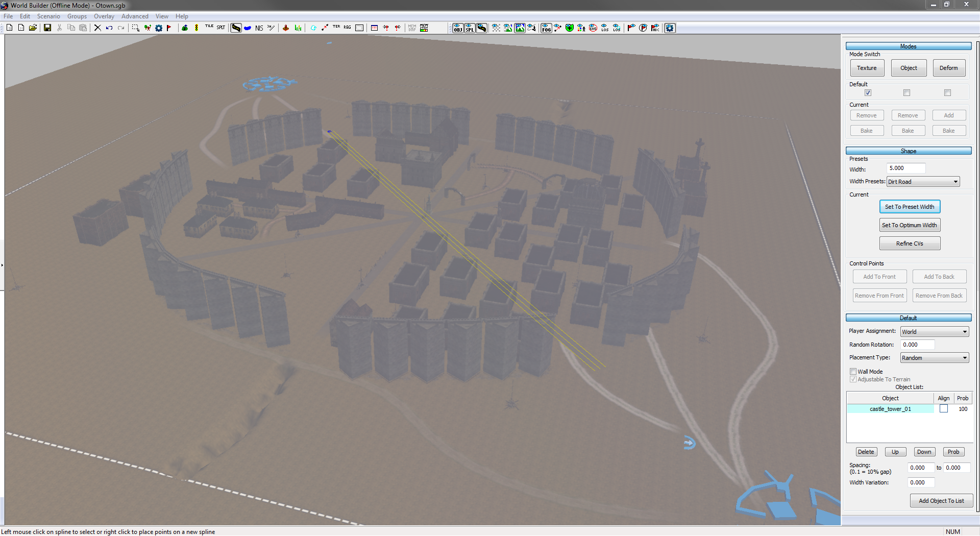Screen dimensions: 980x536
Task: Click the Paste clipboard icon
Action: point(83,28)
